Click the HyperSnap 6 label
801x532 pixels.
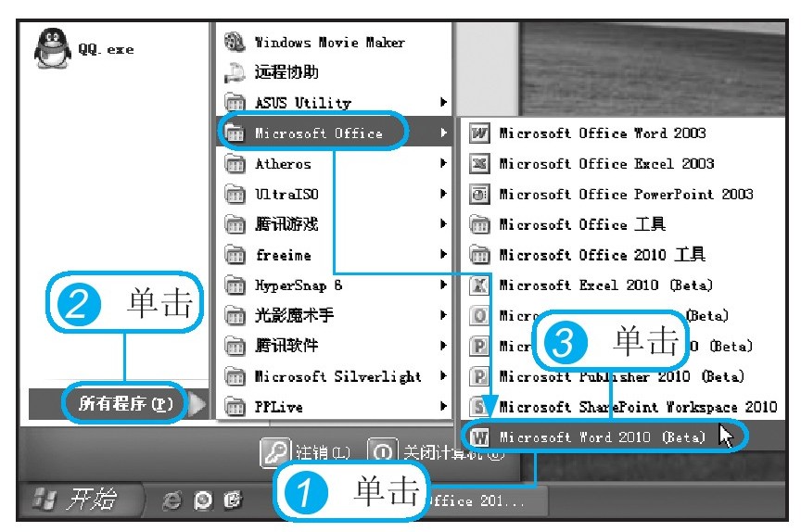(x=299, y=285)
